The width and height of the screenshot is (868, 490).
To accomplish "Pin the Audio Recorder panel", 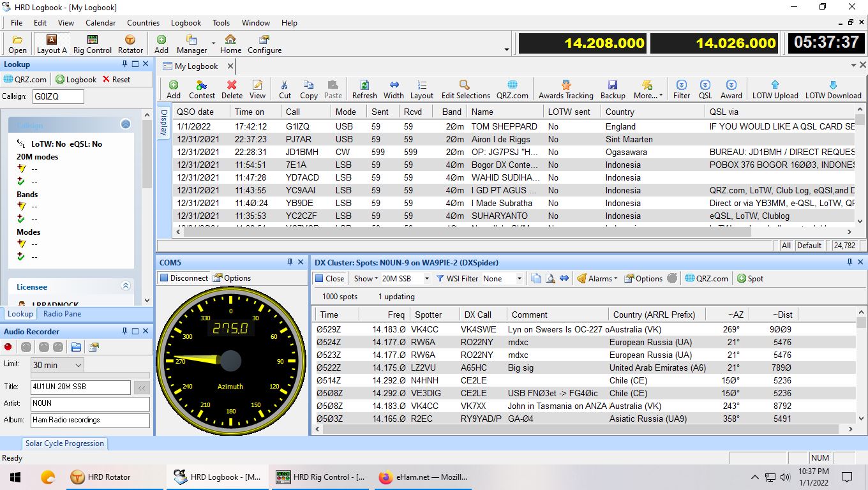I will tap(125, 331).
